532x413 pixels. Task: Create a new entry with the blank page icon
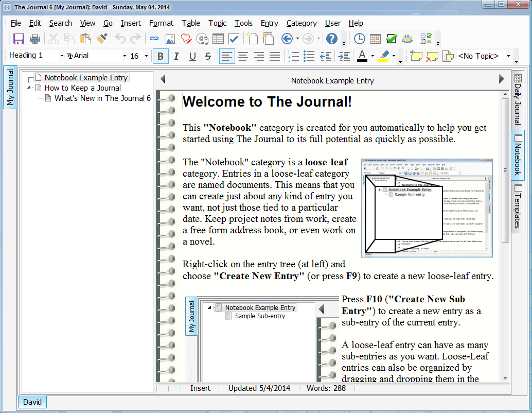coord(252,39)
